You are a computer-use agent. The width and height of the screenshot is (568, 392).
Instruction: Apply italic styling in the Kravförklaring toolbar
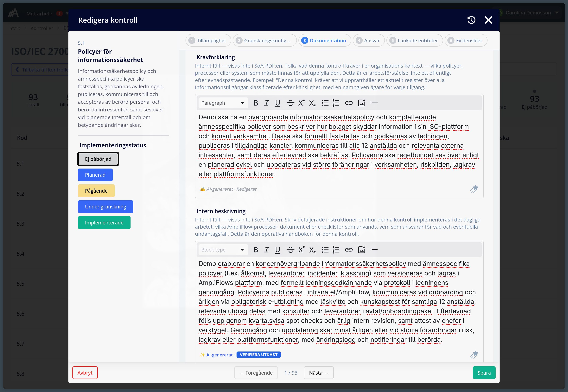[266, 103]
